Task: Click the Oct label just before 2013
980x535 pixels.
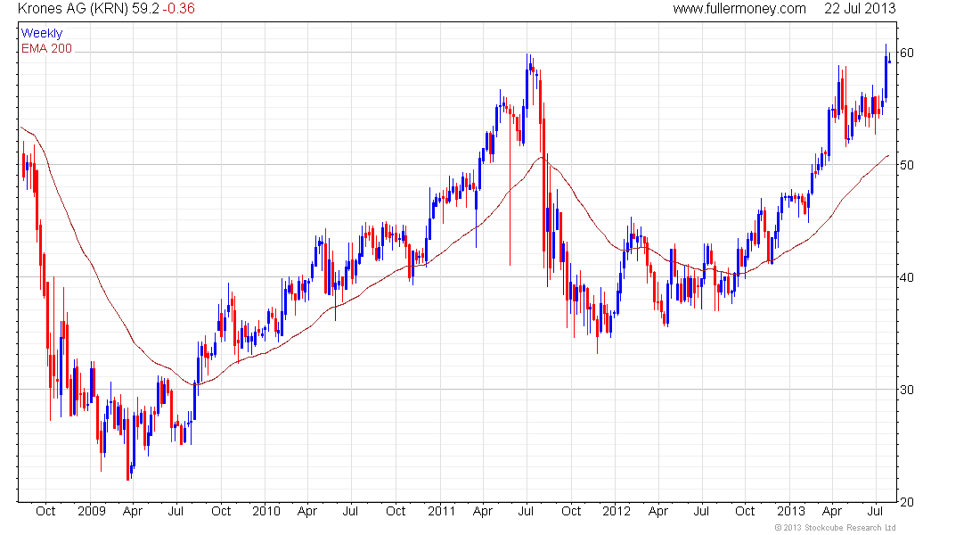Action: pyautogui.click(x=745, y=511)
